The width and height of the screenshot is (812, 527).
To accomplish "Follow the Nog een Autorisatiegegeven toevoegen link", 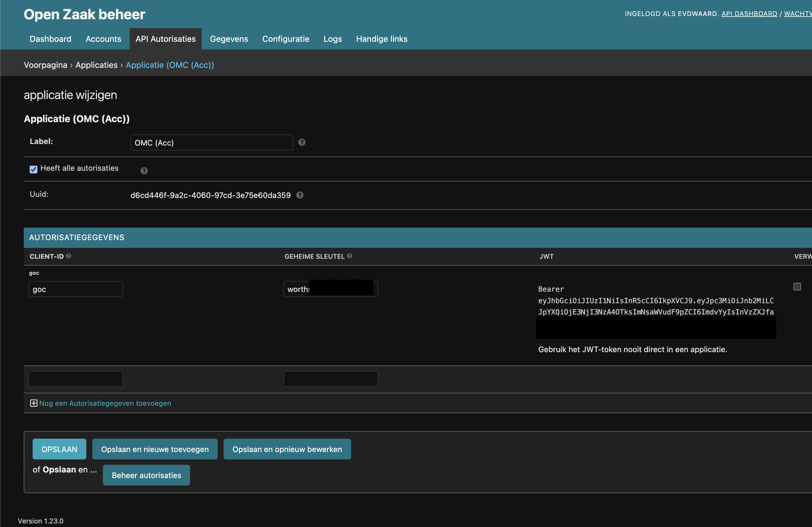I will pyautogui.click(x=105, y=403).
